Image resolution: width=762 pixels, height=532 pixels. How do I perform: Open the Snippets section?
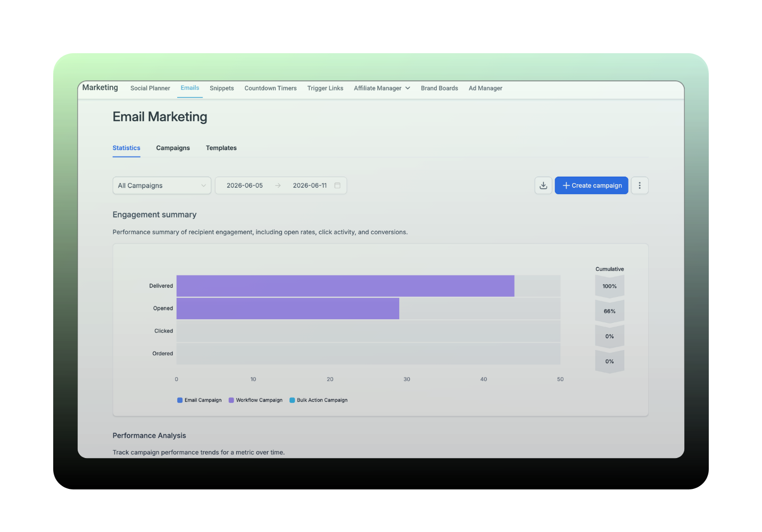tap(222, 88)
